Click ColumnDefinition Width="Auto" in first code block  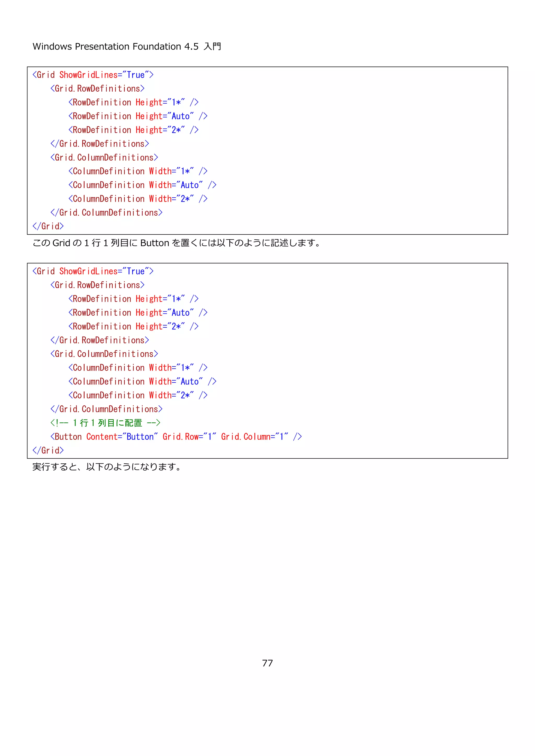click(142, 185)
